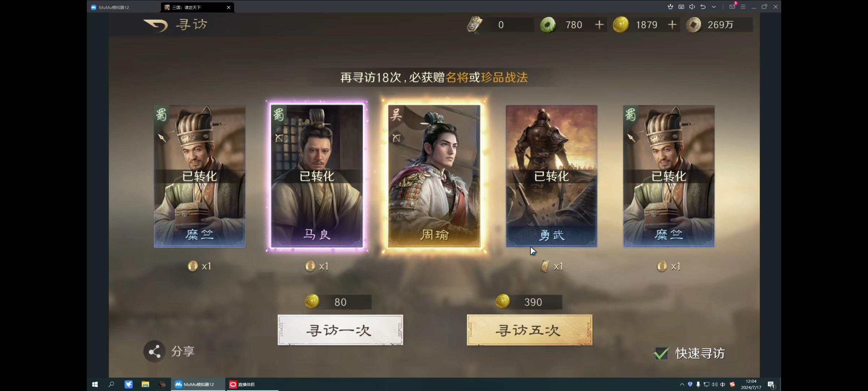Go back using the return arrow icon

(156, 25)
